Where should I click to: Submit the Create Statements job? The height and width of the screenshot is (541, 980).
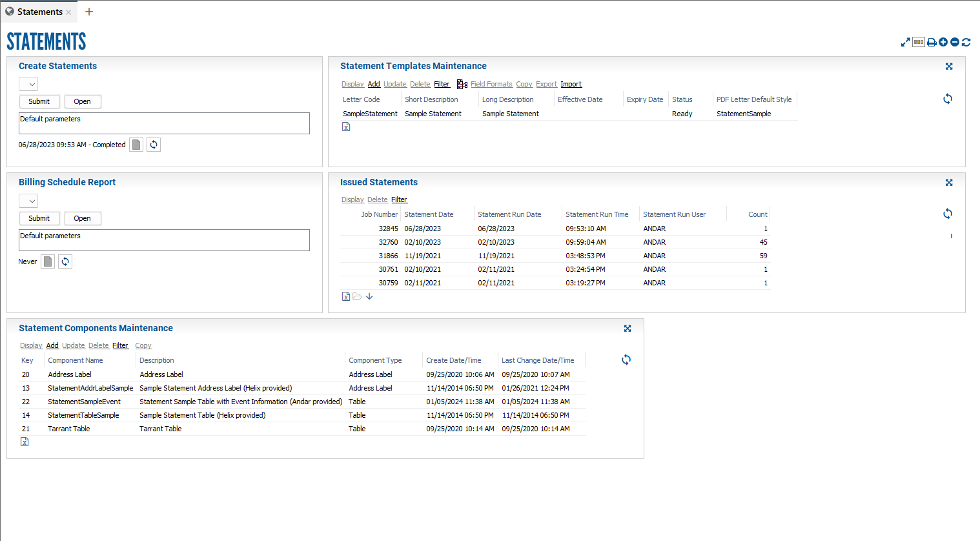39,101
